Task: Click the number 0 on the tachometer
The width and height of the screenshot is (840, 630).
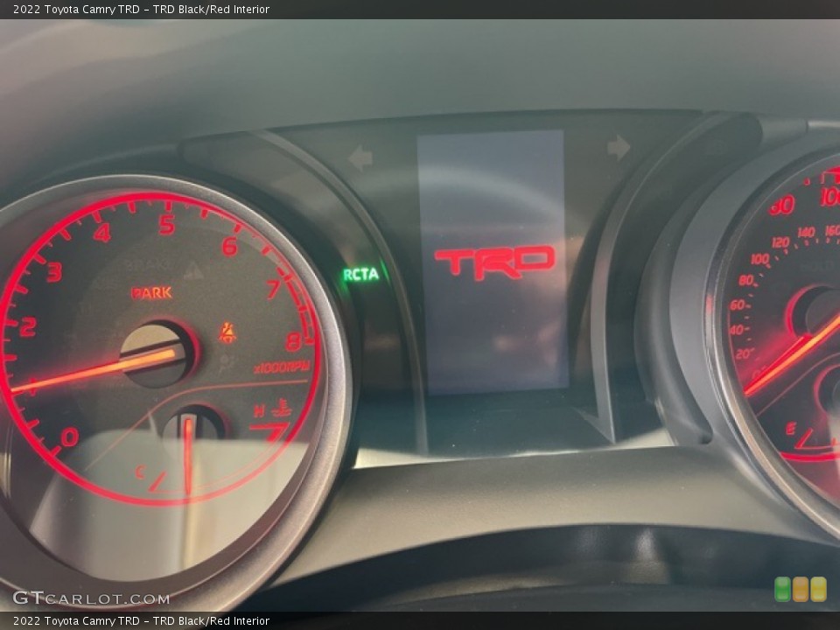Action: (x=70, y=437)
